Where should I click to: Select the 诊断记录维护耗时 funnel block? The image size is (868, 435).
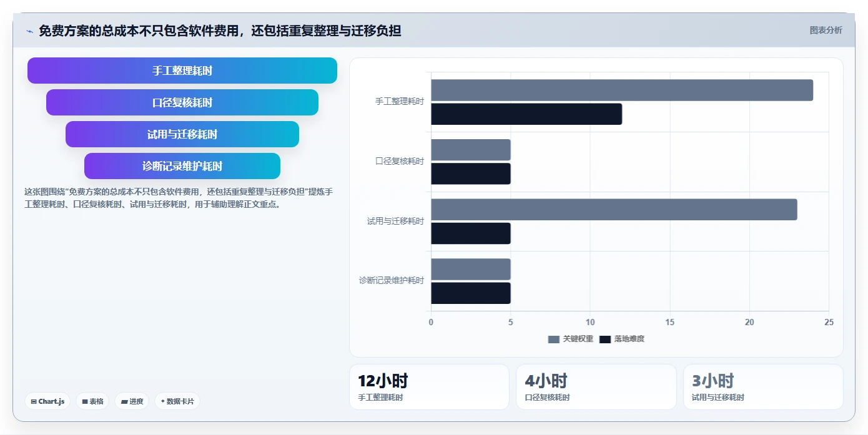coord(182,166)
